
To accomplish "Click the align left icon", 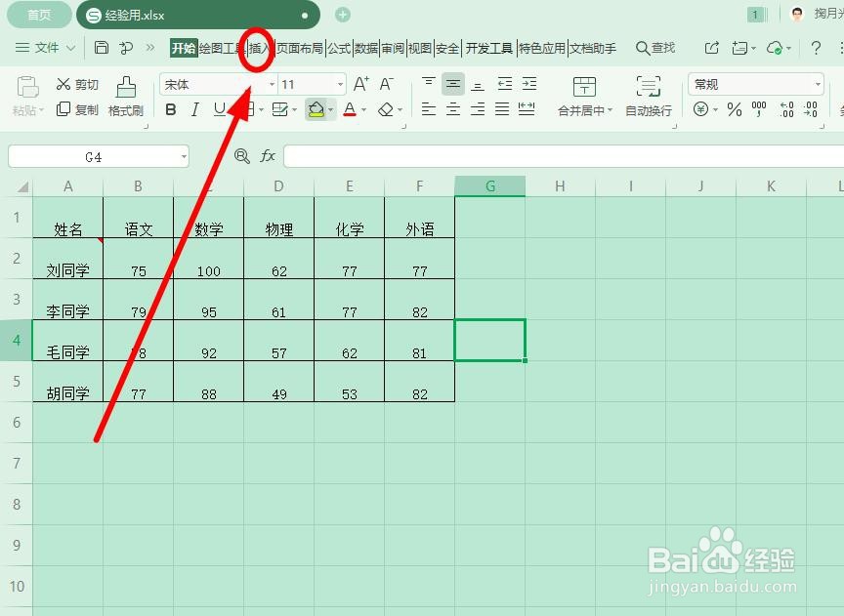I will point(429,109).
